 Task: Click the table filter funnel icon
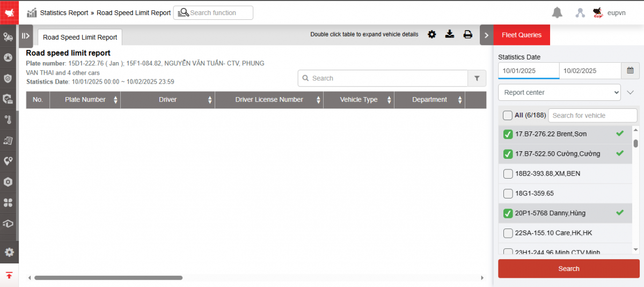pyautogui.click(x=477, y=78)
